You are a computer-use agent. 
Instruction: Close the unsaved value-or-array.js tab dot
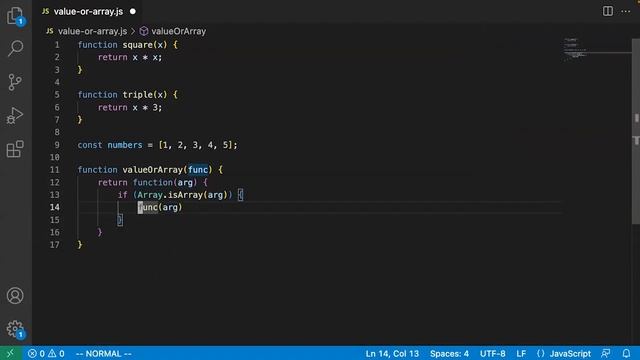(x=133, y=11)
